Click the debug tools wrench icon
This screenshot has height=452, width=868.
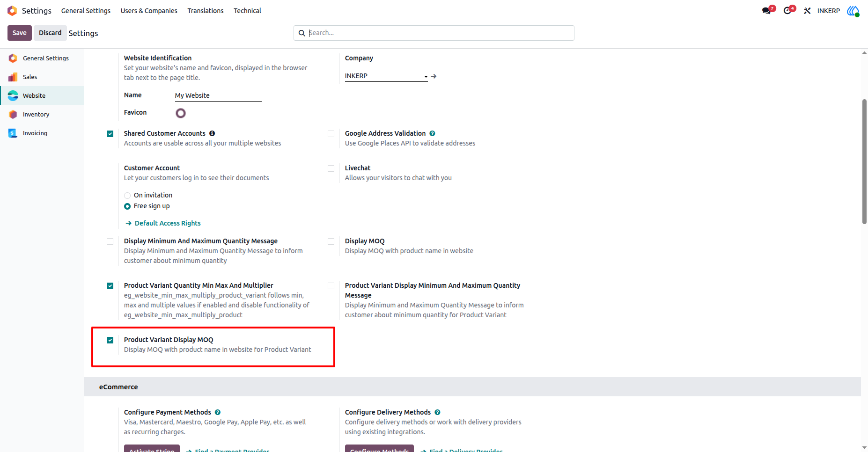coord(807,11)
